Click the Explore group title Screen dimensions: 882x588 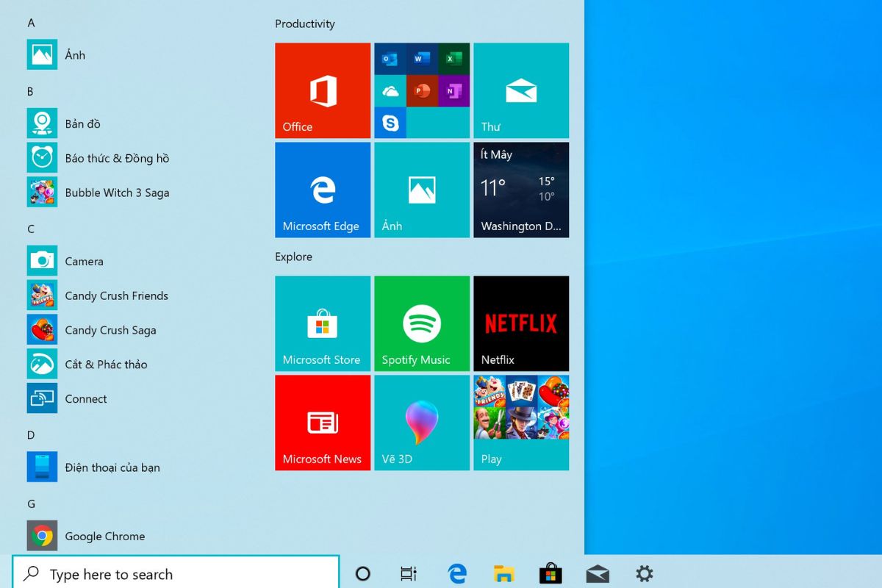click(x=294, y=257)
